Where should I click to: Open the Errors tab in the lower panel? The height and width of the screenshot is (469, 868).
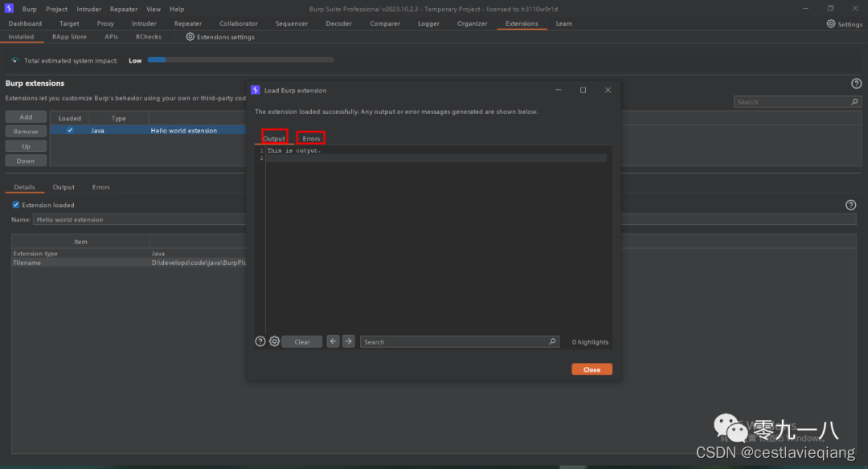click(x=100, y=187)
